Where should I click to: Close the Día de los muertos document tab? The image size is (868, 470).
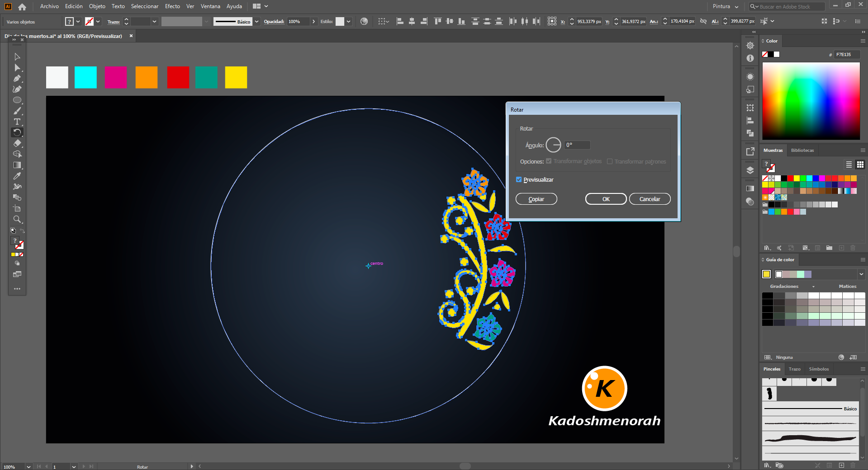pyautogui.click(x=131, y=36)
